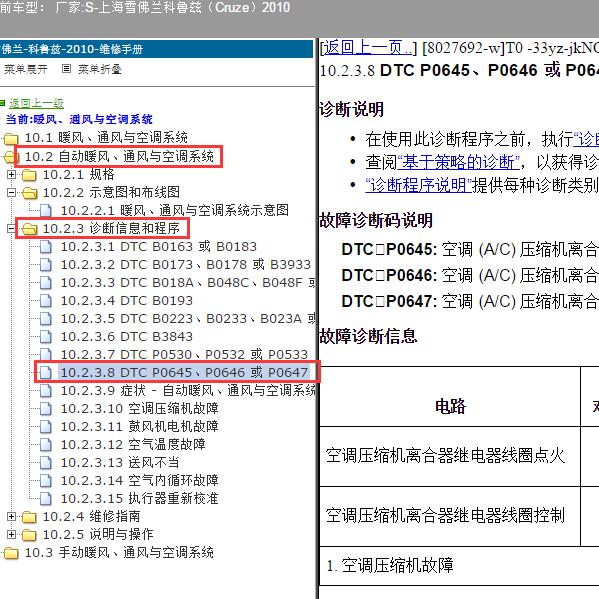Open 10.2.3.4 DTC B0193 entry
Image resolution: width=599 pixels, height=599 pixels.
tap(126, 301)
